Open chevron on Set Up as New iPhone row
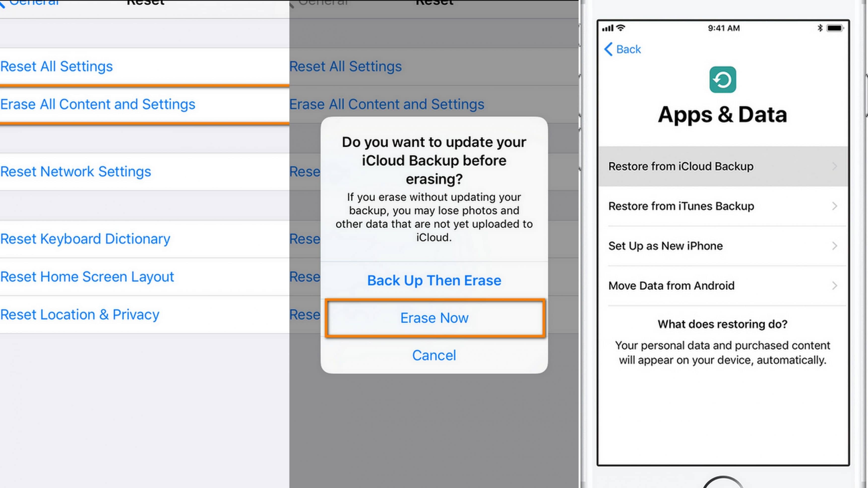 click(x=834, y=246)
